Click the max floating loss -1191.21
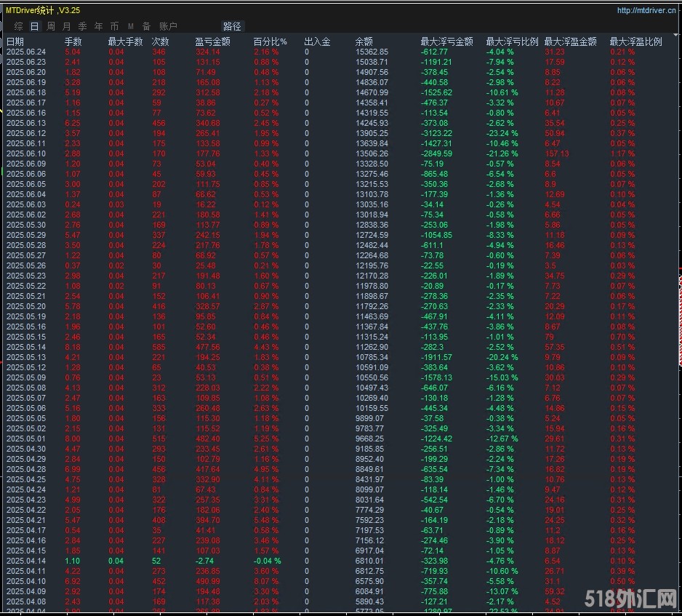Screen dimensions: 682x616 tap(436, 63)
